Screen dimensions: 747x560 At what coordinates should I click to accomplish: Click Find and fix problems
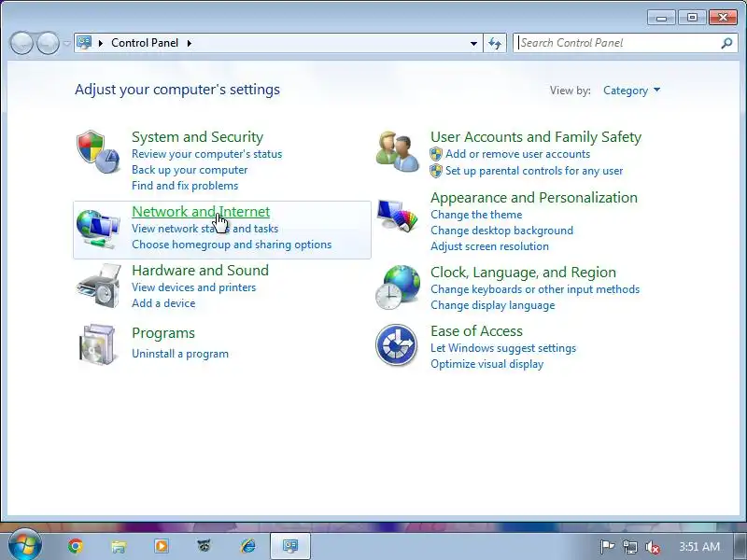(x=185, y=186)
